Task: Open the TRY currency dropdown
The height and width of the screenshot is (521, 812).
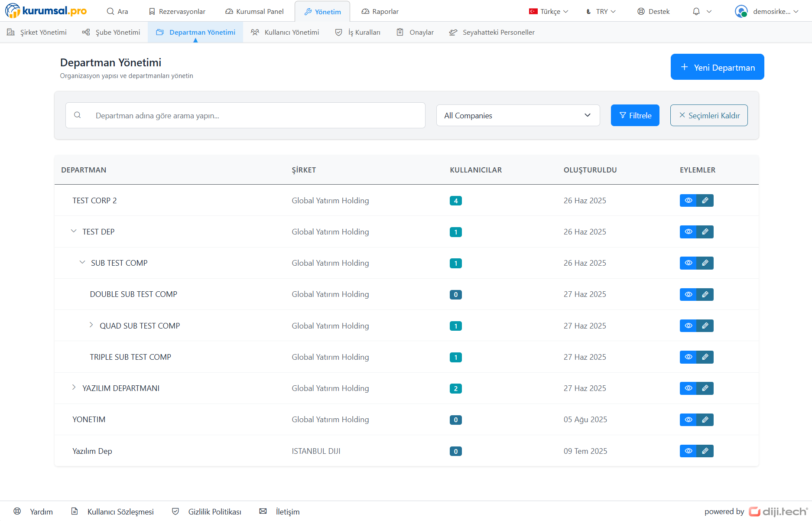Action: [x=601, y=11]
